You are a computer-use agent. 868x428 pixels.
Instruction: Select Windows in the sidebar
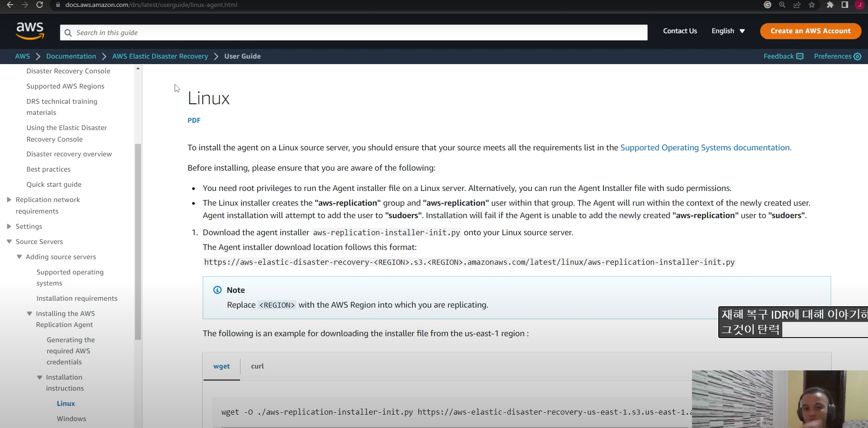coord(71,419)
